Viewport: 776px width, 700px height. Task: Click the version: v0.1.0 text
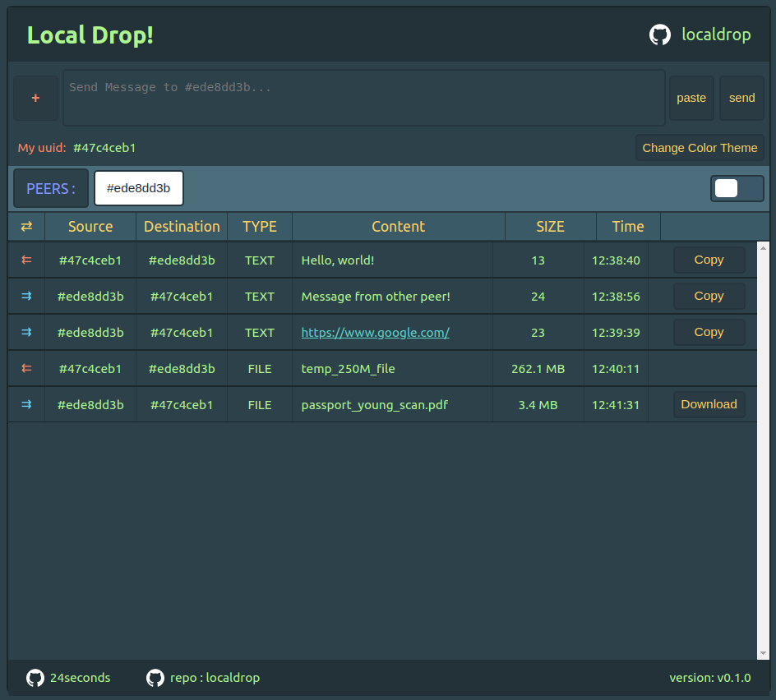(709, 678)
